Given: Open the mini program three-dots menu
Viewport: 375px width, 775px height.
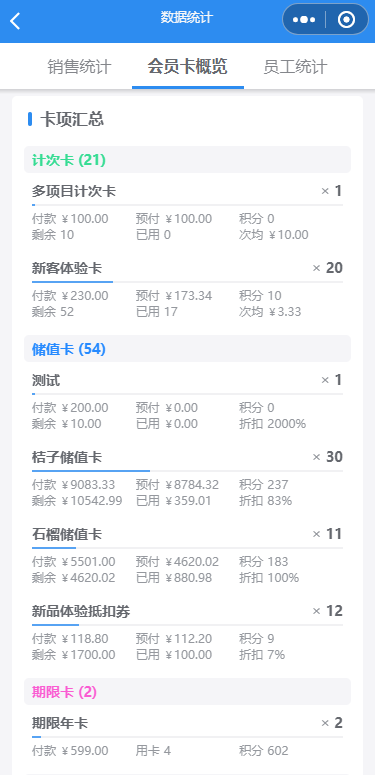Looking at the screenshot, I should pos(304,20).
